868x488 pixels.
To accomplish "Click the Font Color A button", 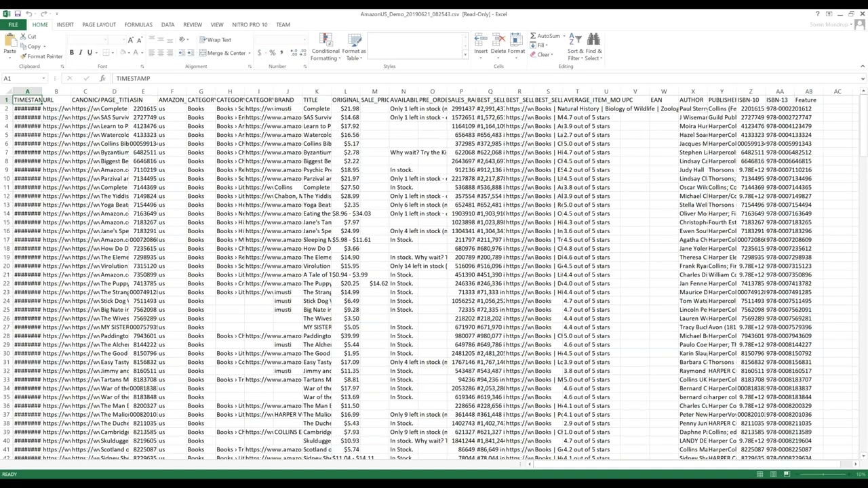I will pos(137,53).
